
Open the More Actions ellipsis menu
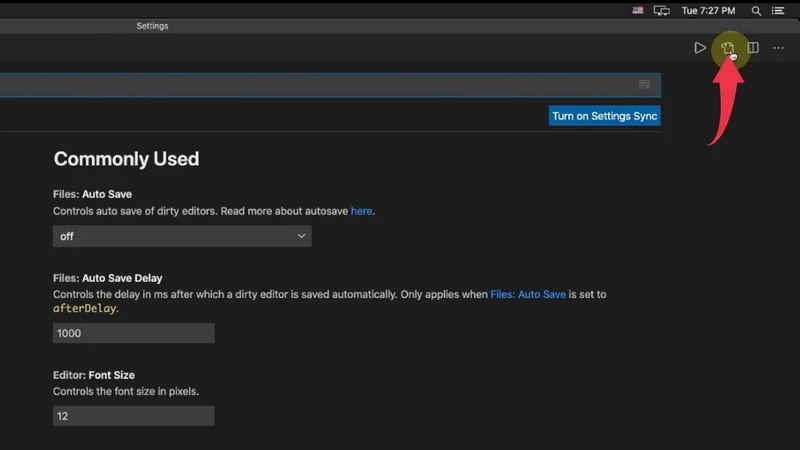click(x=778, y=48)
